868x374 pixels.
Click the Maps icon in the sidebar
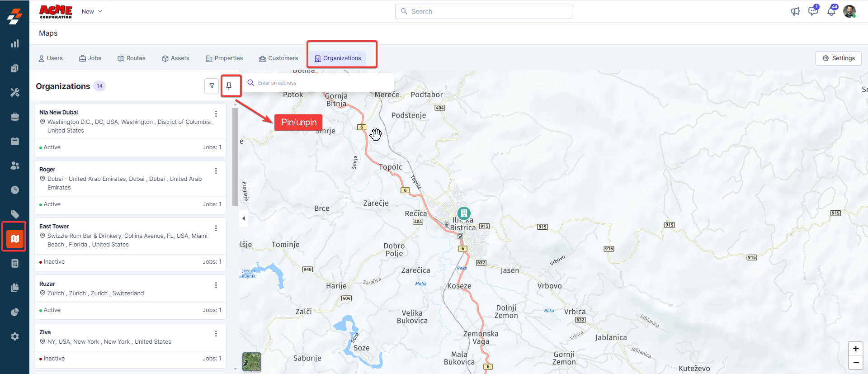click(x=14, y=238)
